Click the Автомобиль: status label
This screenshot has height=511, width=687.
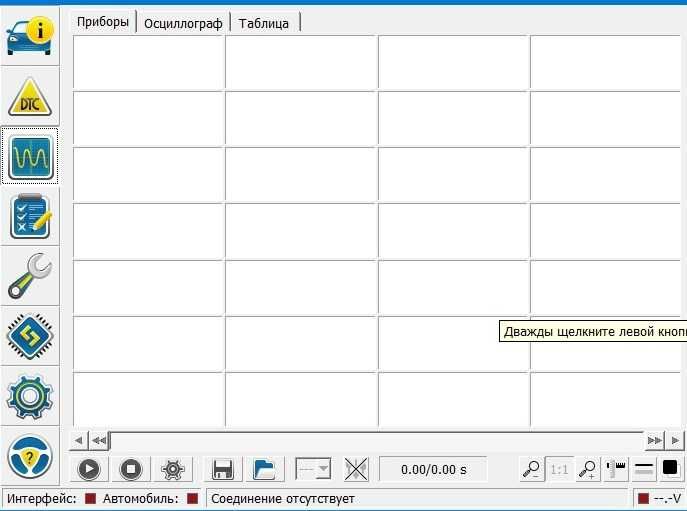pyautogui.click(x=141, y=499)
